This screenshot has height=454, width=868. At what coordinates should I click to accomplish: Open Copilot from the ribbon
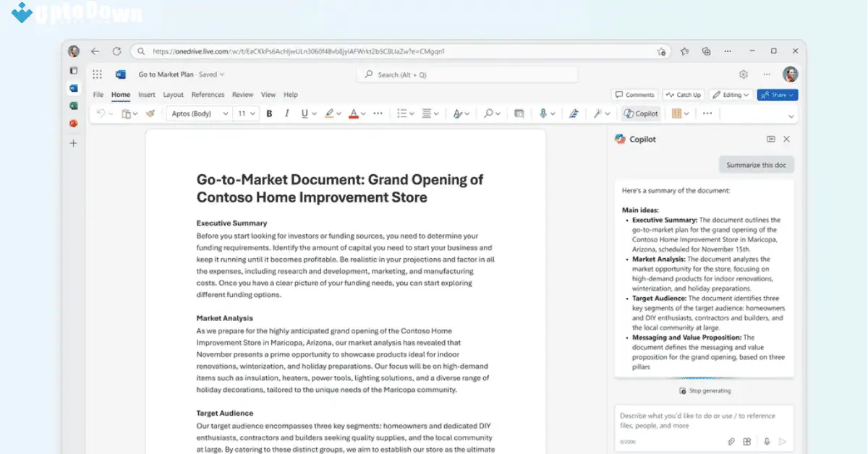click(641, 113)
